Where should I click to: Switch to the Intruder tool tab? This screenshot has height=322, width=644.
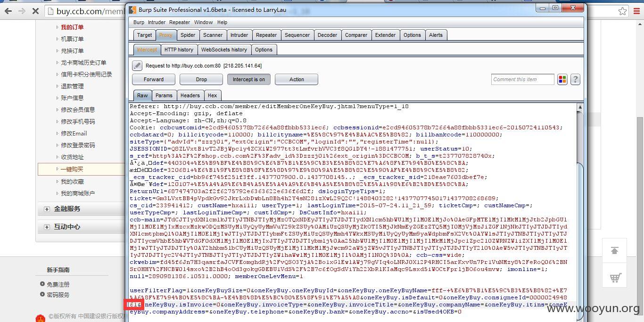point(239,35)
